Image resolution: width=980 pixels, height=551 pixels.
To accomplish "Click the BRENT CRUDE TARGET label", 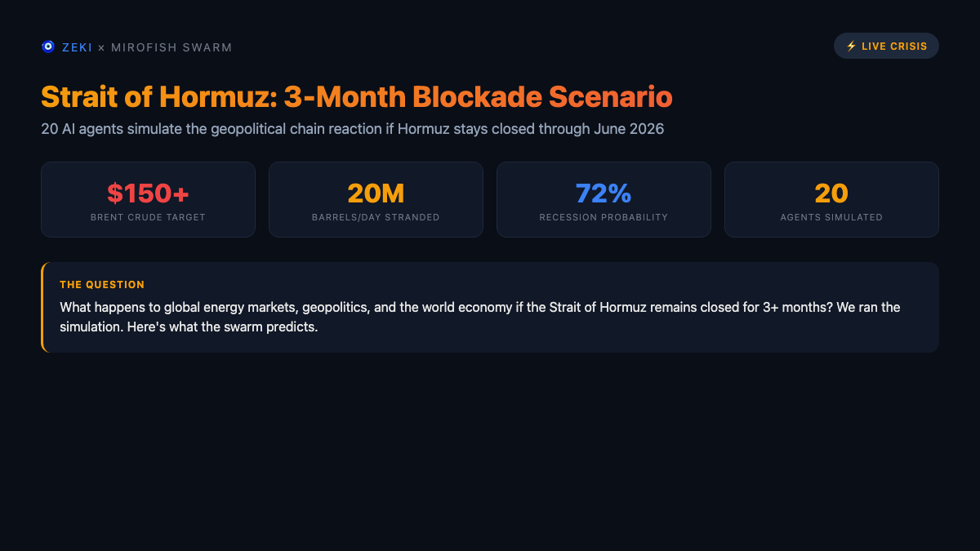I will pyautogui.click(x=148, y=217).
